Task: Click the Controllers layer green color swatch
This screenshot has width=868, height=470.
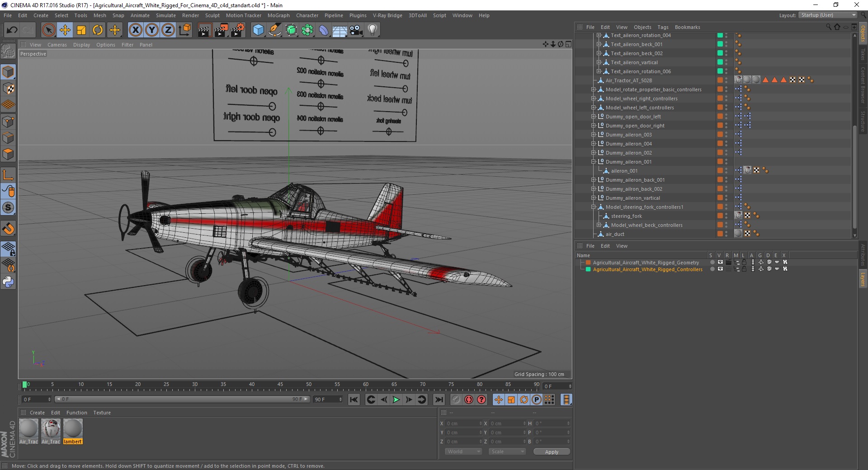Action: point(588,269)
